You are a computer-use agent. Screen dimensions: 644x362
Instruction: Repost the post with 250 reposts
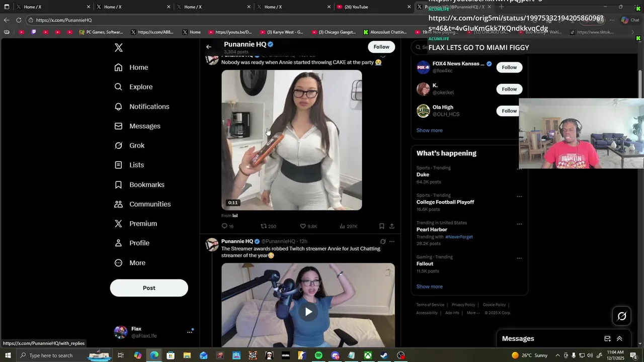[x=268, y=226]
